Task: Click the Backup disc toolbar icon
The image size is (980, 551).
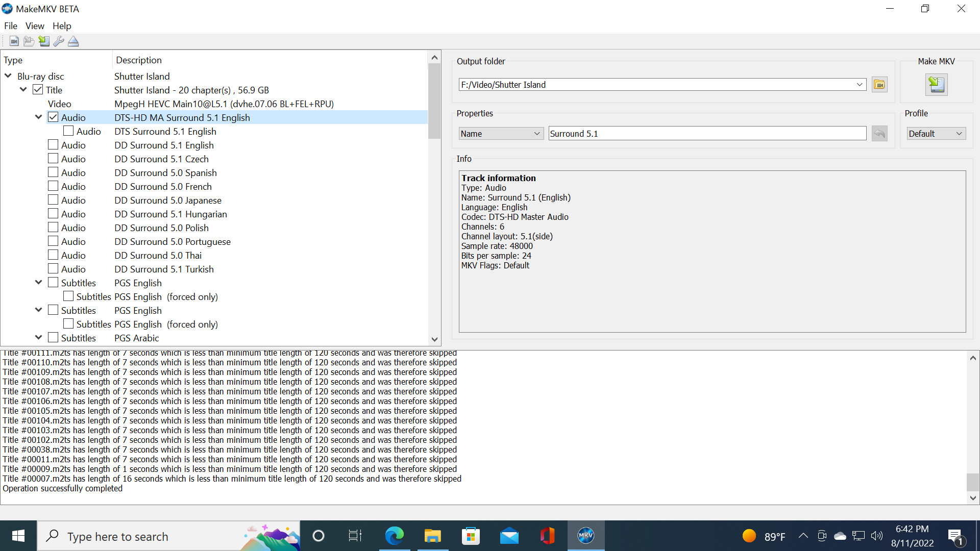Action: [29, 41]
